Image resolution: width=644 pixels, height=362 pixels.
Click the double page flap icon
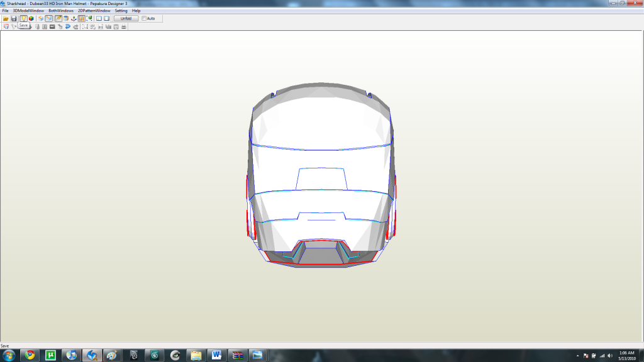45,26
